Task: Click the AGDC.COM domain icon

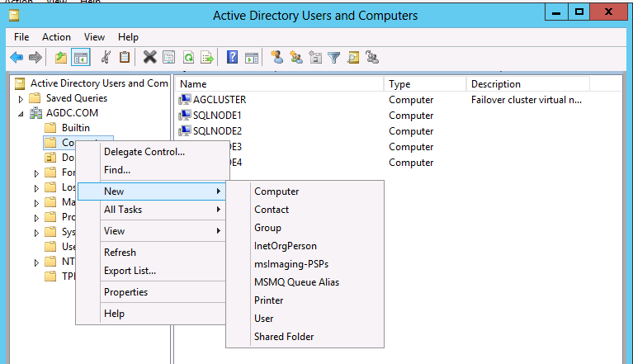Action: click(x=36, y=113)
